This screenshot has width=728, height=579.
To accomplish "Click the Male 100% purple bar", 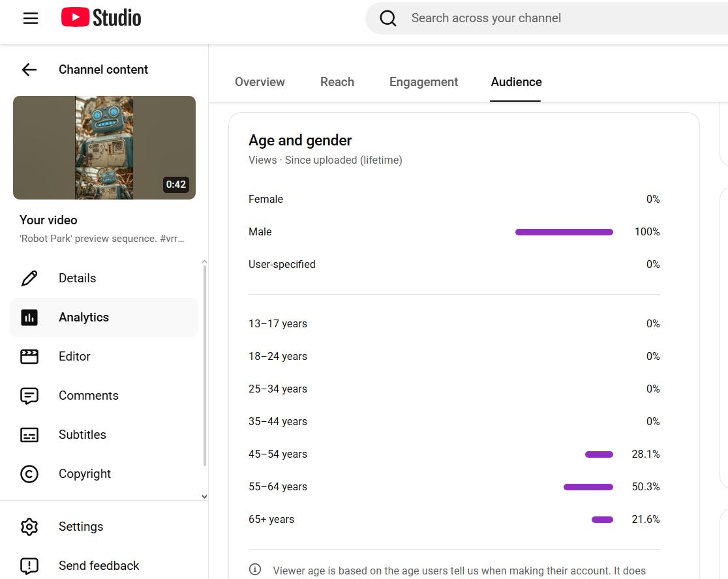I will tap(564, 232).
